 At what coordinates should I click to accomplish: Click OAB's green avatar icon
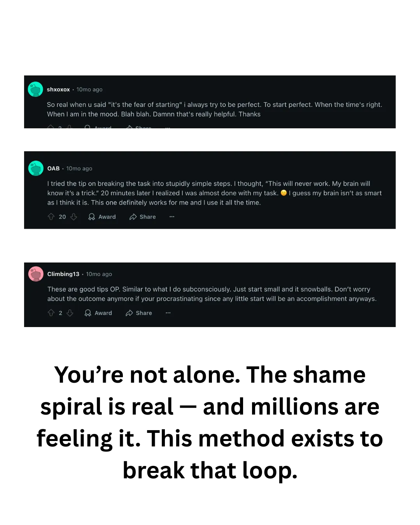pyautogui.click(x=36, y=168)
